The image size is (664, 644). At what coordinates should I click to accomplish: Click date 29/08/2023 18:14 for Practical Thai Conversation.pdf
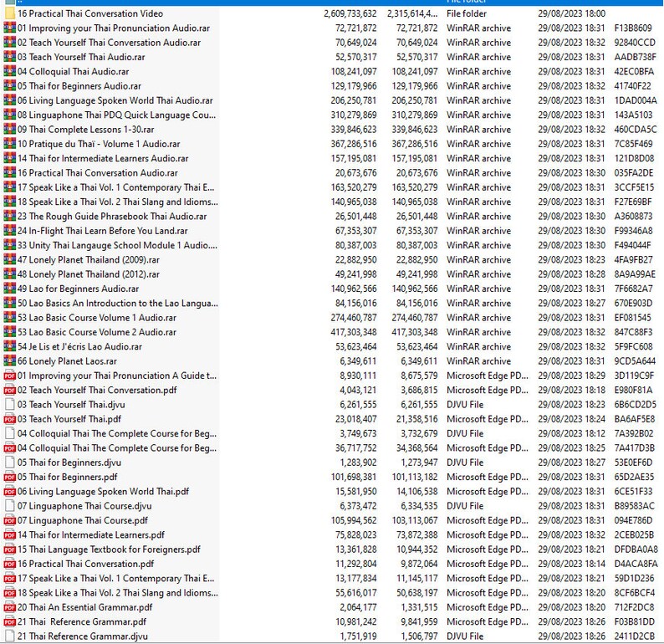click(x=572, y=564)
